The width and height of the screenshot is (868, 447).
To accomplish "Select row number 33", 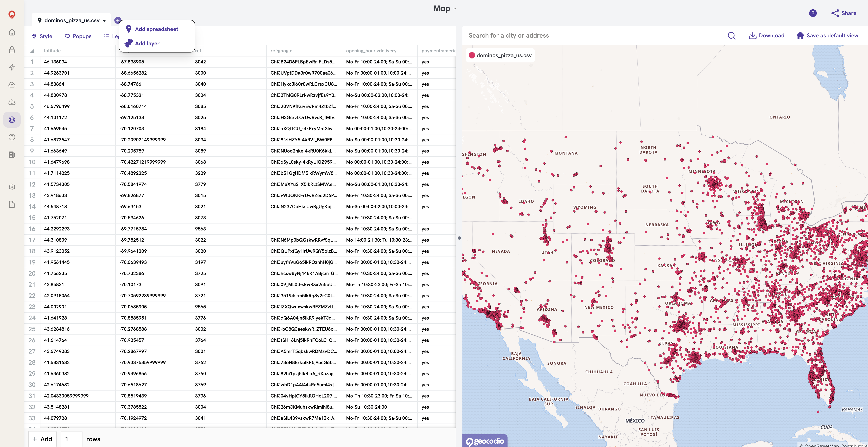I will click(x=32, y=418).
